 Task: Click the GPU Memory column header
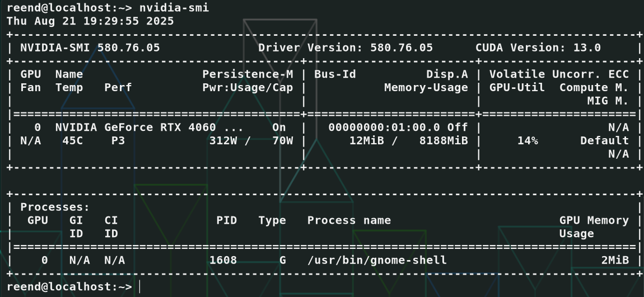point(594,220)
